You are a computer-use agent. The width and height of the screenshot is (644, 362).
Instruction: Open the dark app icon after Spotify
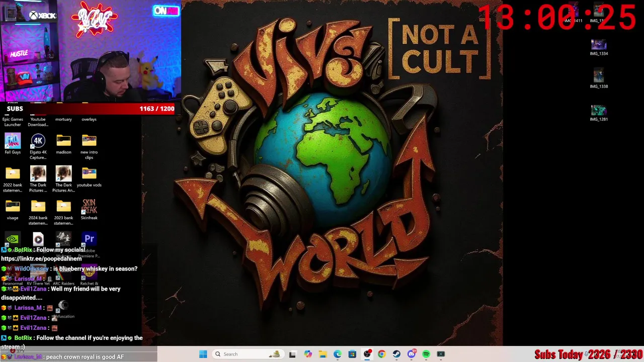[x=441, y=354]
